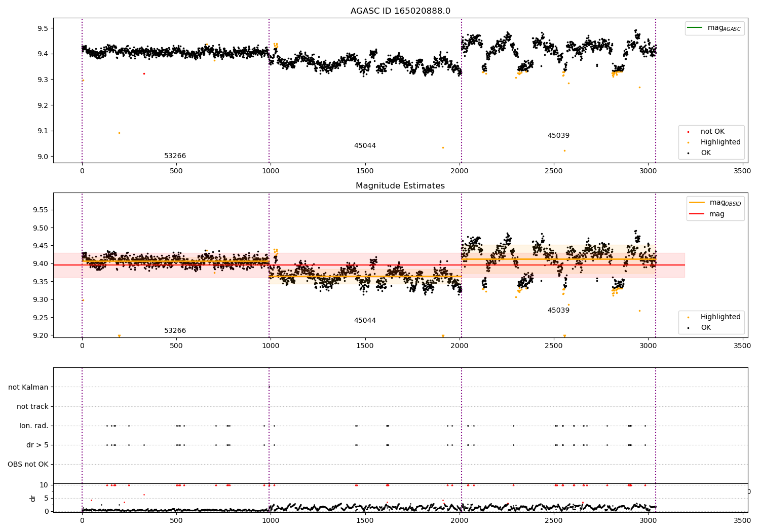This screenshot has width=760, height=532.
Task: Click obsid label 45039 in the AGASC ID plot
Action: click(558, 136)
